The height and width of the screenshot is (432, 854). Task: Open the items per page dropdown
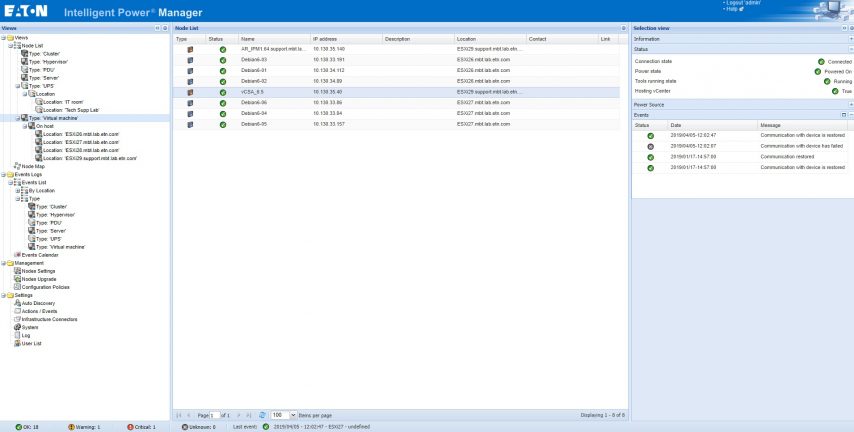tap(292, 414)
